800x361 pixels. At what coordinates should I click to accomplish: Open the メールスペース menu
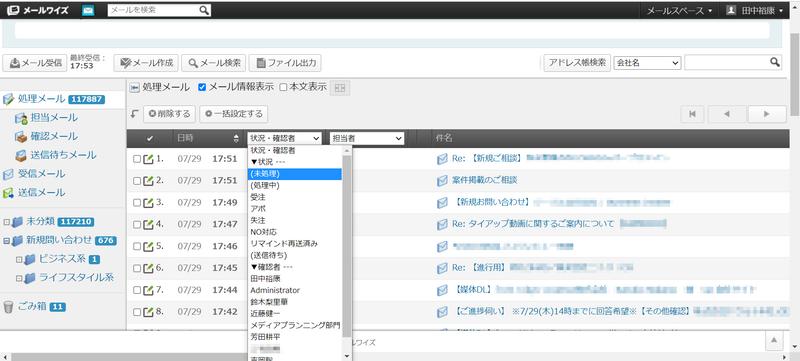click(x=679, y=11)
